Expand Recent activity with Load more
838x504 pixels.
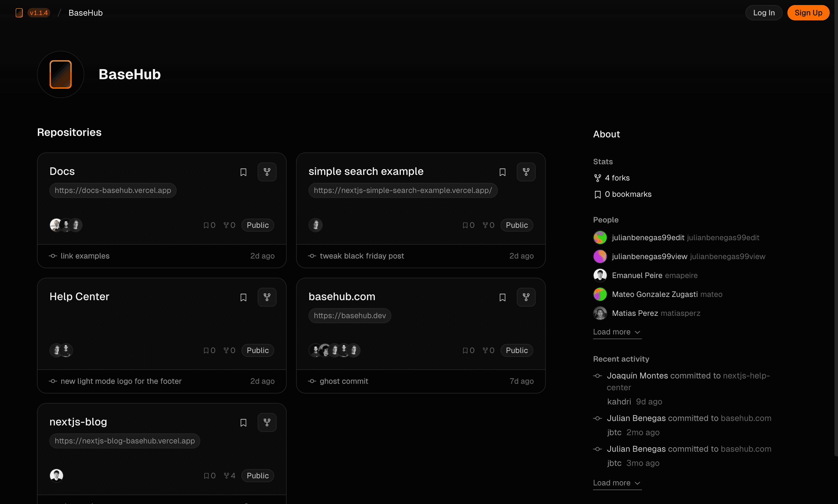point(617,483)
